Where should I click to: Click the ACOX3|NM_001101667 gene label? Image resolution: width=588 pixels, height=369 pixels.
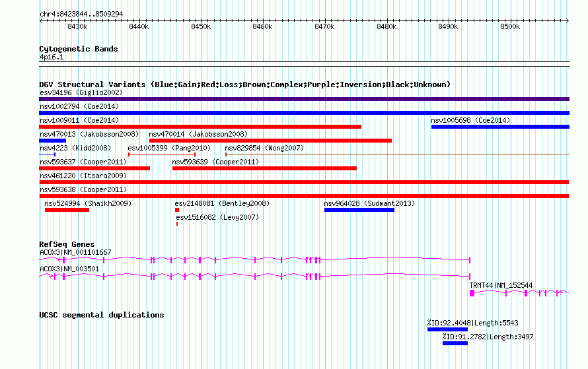click(75, 253)
